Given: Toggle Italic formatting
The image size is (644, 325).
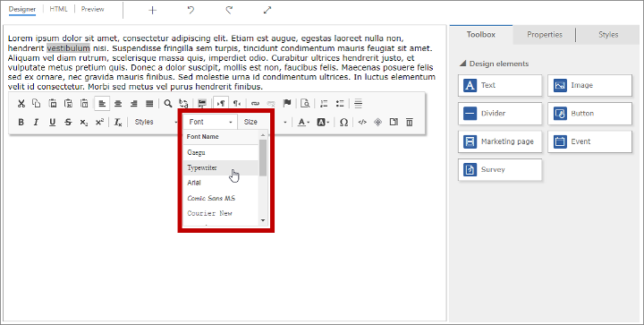Looking at the screenshot, I should 37,122.
